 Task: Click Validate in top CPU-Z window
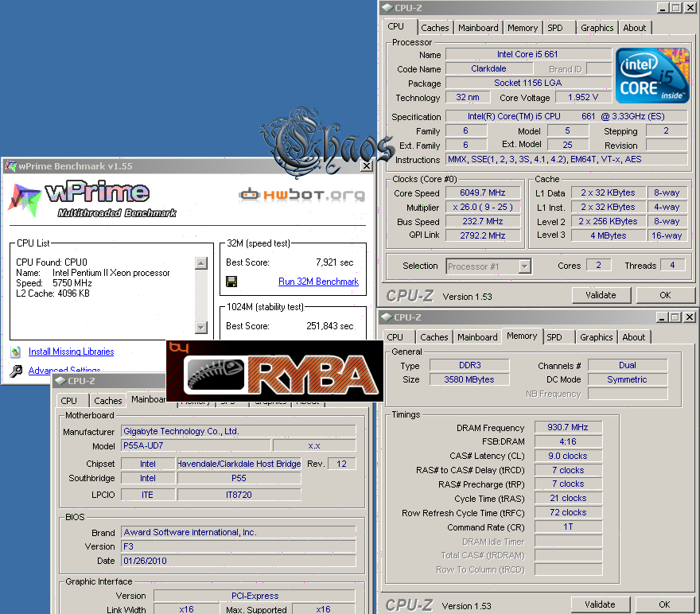(601, 295)
